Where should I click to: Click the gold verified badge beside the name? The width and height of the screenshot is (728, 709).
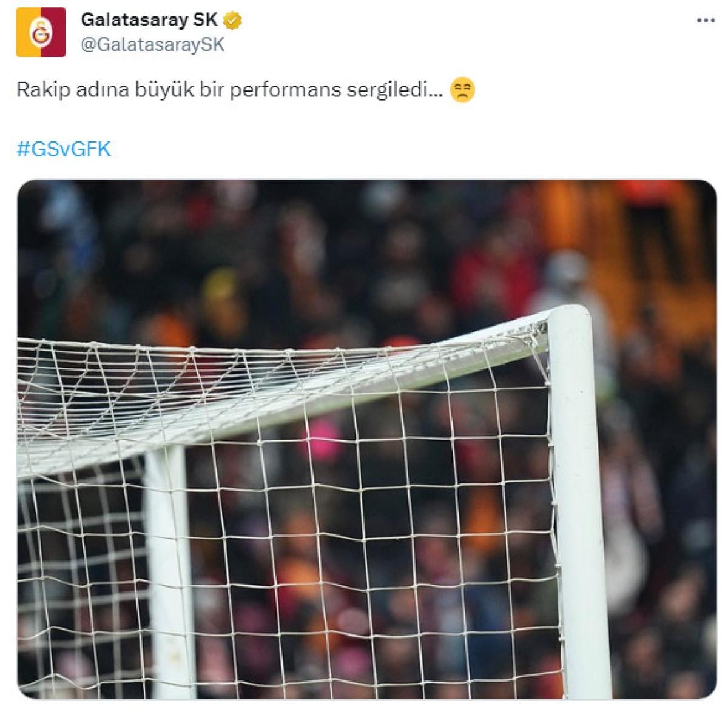(233, 21)
